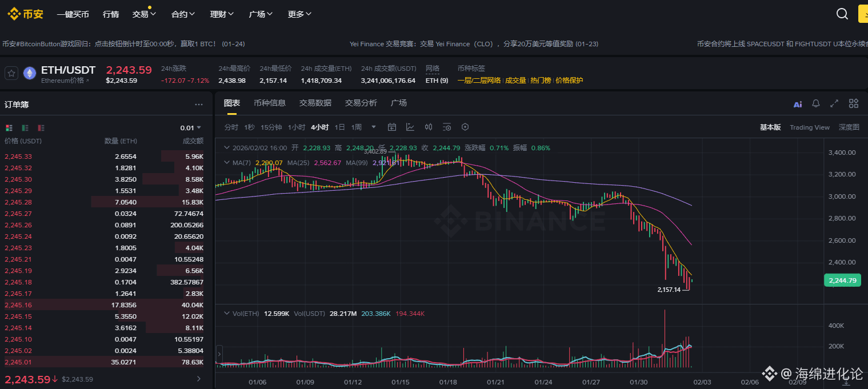Open the 0.01 price precision dropdown
The width and height of the screenshot is (868, 389).
191,128
